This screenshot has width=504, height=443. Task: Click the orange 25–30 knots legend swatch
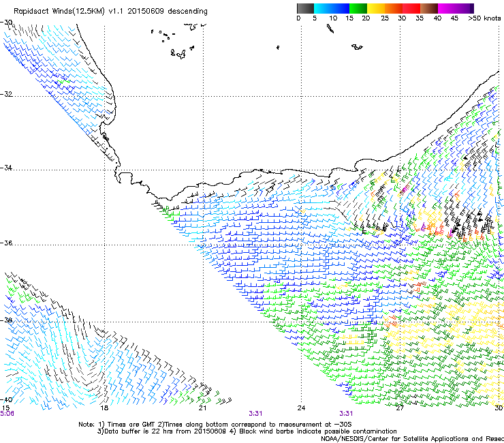click(x=394, y=8)
